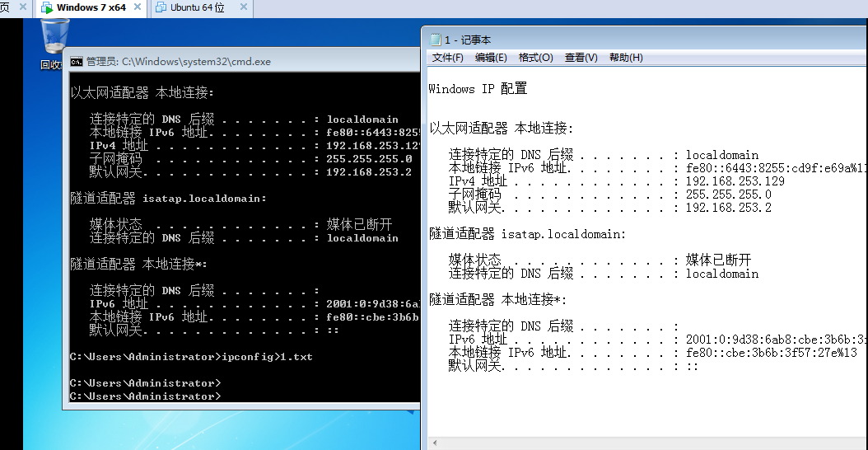Click '隧道适配器 isatap.localdomain:' line in Notepad
Viewport: 868px width, 450px height.
point(528,234)
